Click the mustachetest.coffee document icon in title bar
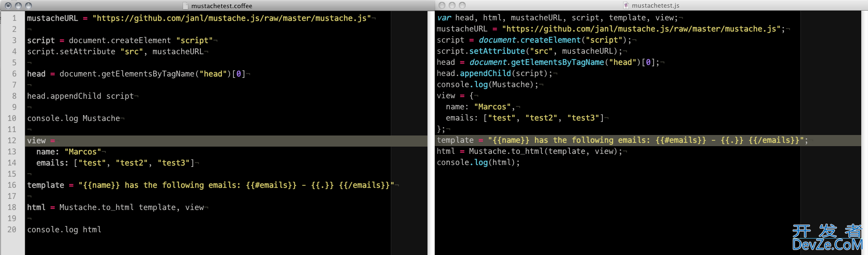 tap(186, 6)
